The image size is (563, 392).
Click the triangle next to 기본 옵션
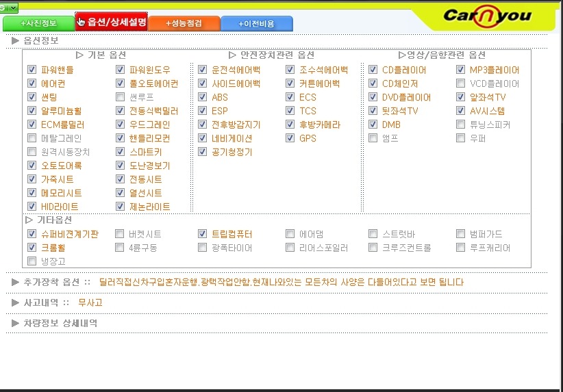(79, 55)
